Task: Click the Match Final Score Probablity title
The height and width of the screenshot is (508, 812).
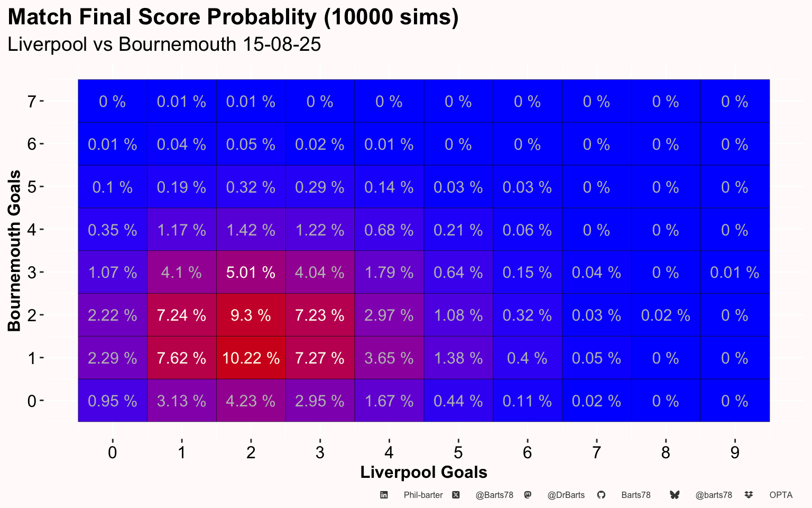Action: pos(233,17)
